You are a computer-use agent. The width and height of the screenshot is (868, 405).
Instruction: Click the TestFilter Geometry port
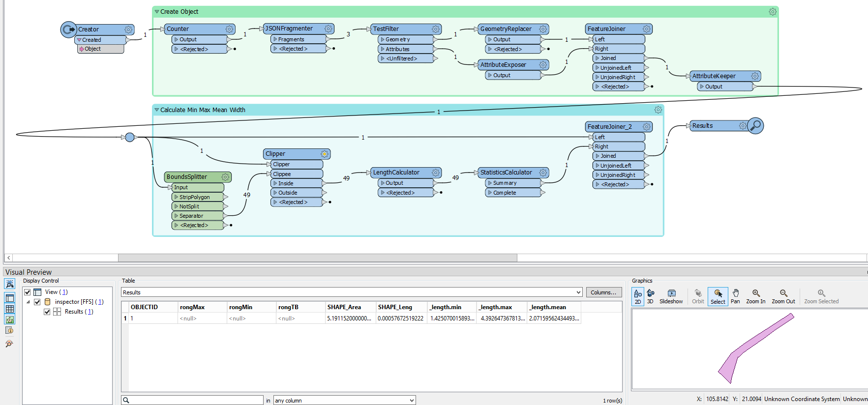click(406, 39)
